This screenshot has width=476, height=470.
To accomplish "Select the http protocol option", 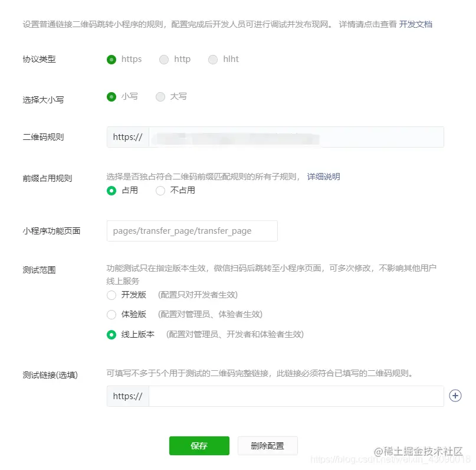I will pyautogui.click(x=163, y=59).
